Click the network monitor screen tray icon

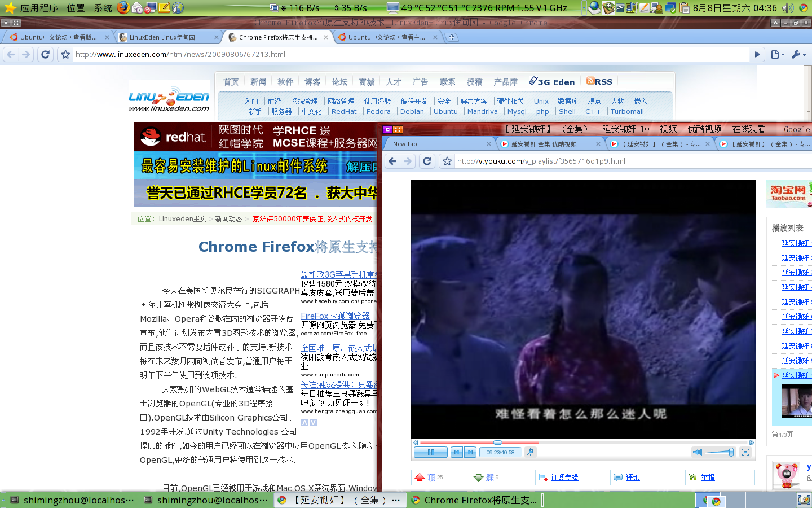670,8
